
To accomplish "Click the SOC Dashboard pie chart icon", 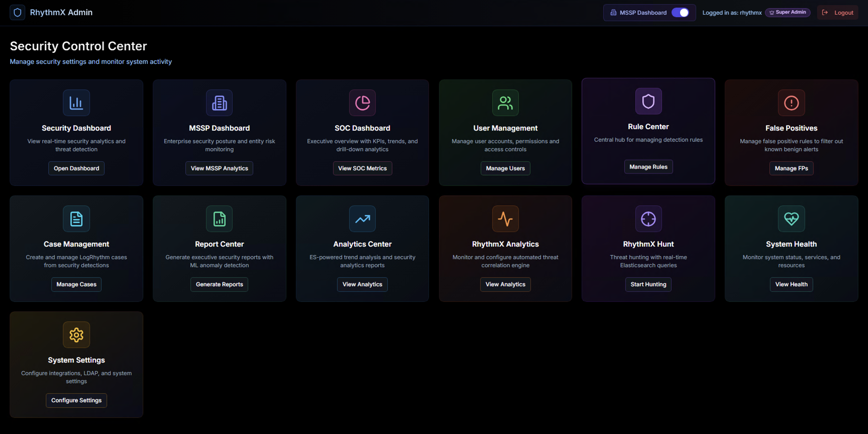I will pyautogui.click(x=362, y=103).
